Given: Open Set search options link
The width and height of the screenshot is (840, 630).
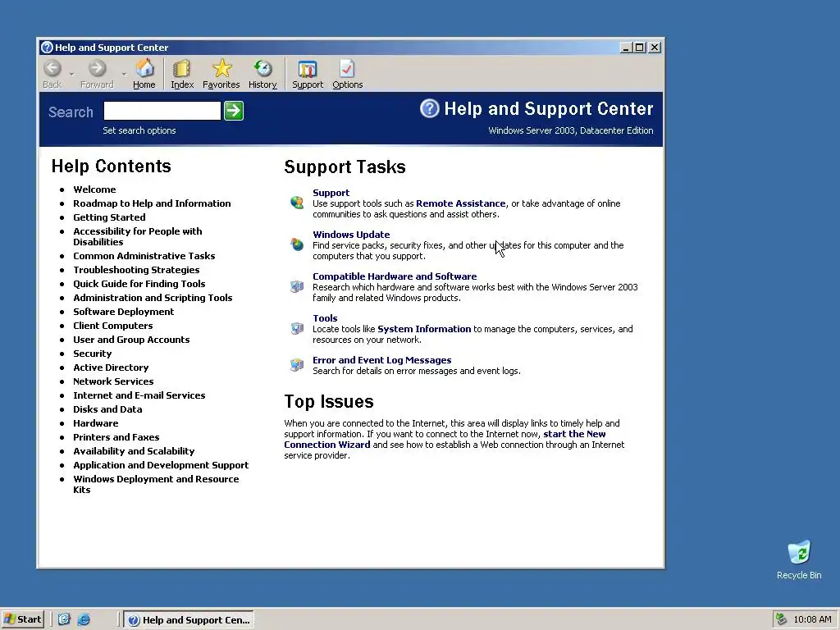Looking at the screenshot, I should [x=139, y=130].
